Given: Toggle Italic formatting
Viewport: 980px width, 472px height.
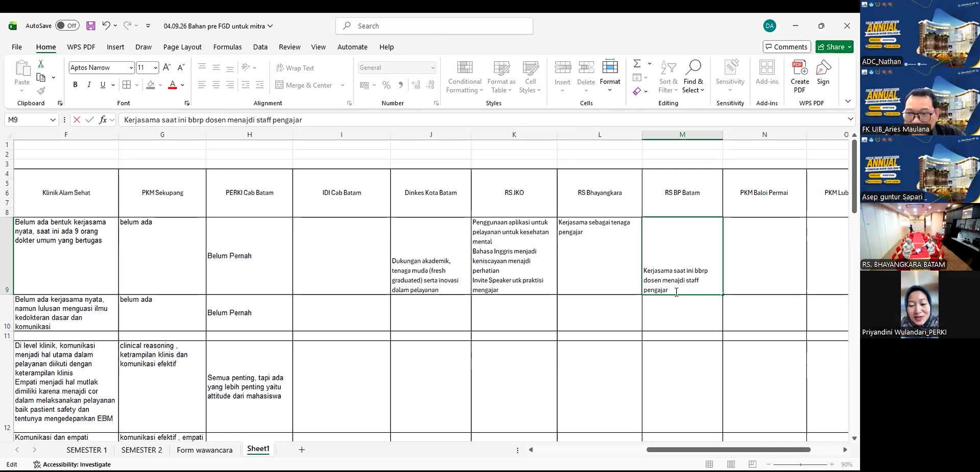Looking at the screenshot, I should (x=89, y=85).
